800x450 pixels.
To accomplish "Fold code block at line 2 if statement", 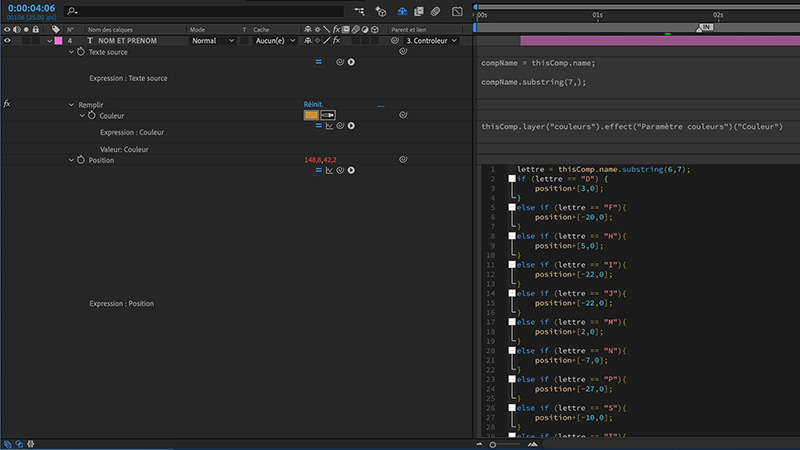I will [512, 179].
